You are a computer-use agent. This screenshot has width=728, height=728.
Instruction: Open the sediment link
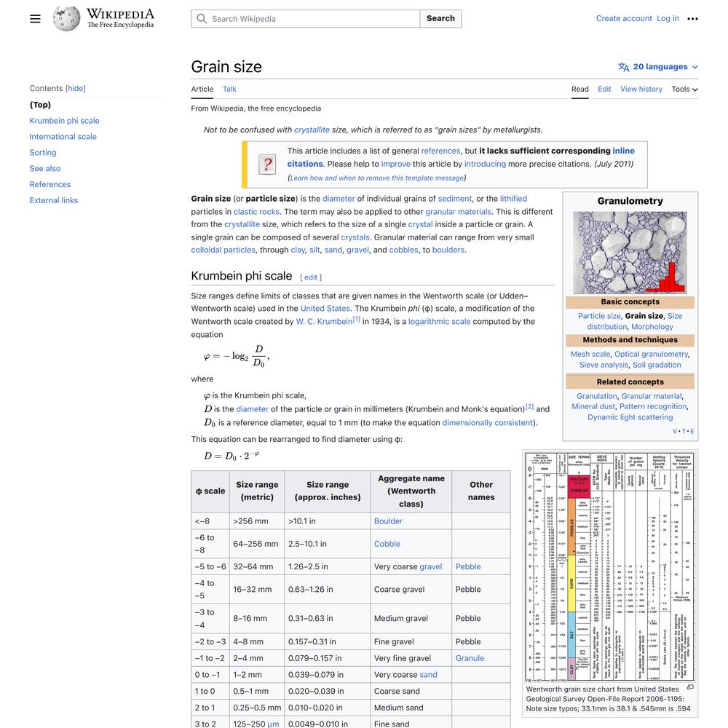click(455, 199)
